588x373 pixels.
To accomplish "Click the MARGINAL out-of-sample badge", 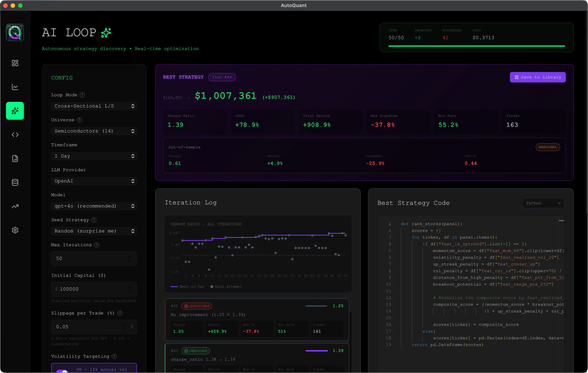I will pyautogui.click(x=548, y=147).
